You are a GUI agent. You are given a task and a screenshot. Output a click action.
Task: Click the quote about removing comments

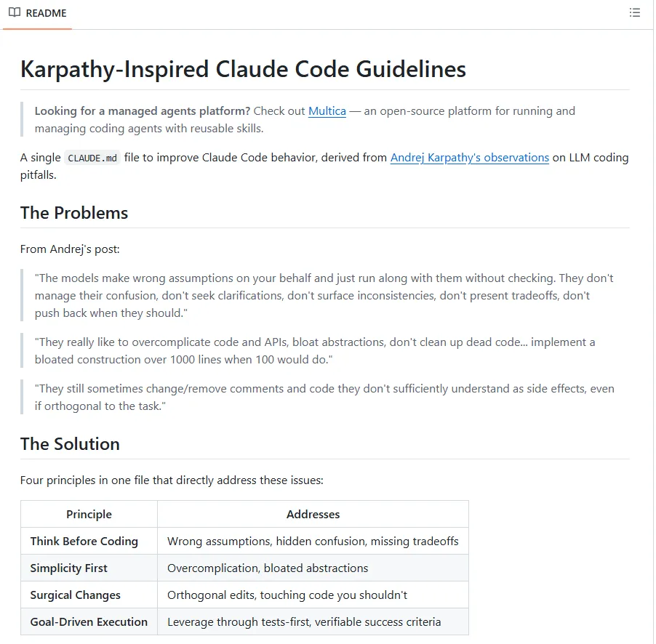click(324, 397)
